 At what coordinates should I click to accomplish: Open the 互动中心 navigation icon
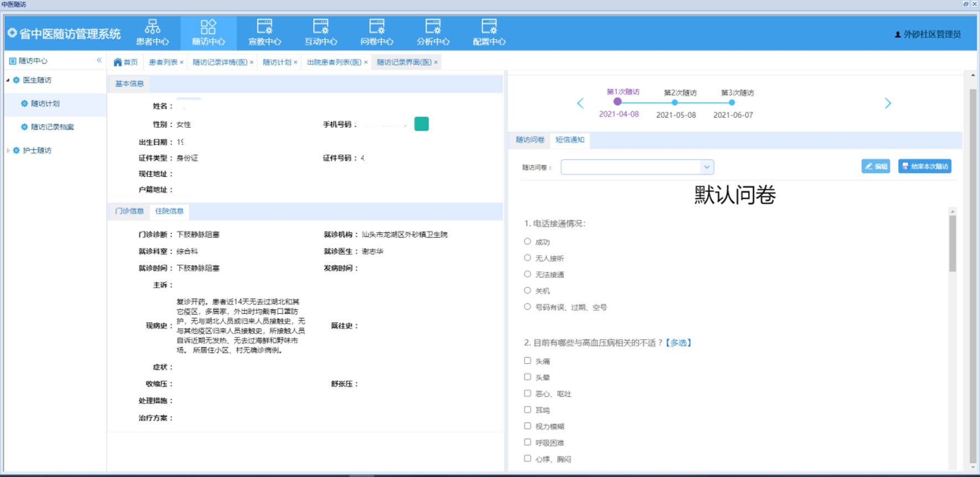coord(320,33)
